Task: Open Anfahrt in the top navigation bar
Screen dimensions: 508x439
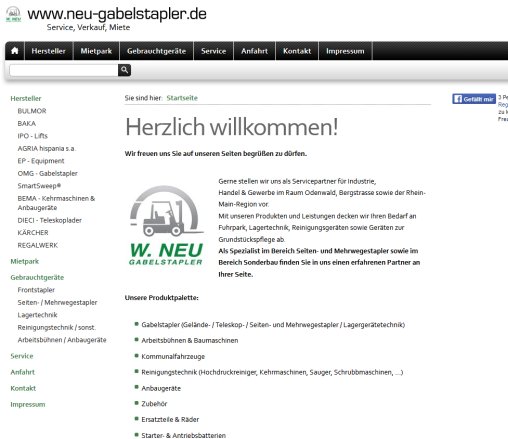Action: click(x=254, y=51)
